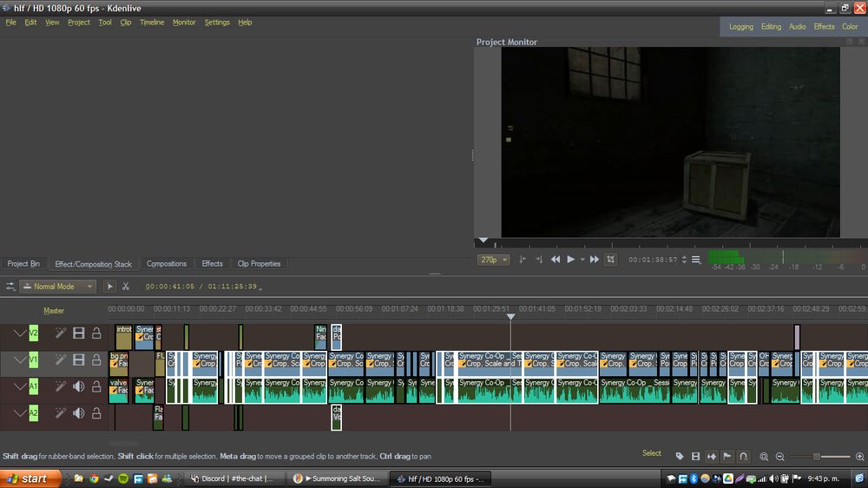The width and height of the screenshot is (868, 488).
Task: Toggle the crop/edit mode monitor icon
Action: (610, 260)
